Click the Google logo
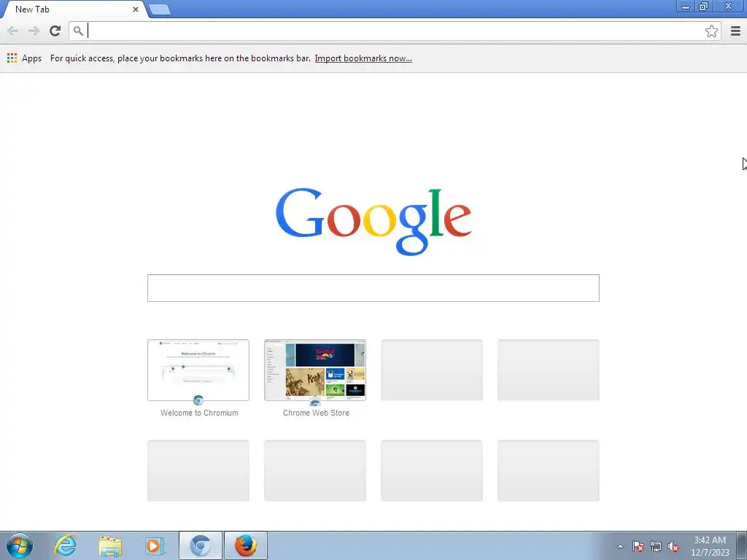The height and width of the screenshot is (560, 747). point(373,222)
